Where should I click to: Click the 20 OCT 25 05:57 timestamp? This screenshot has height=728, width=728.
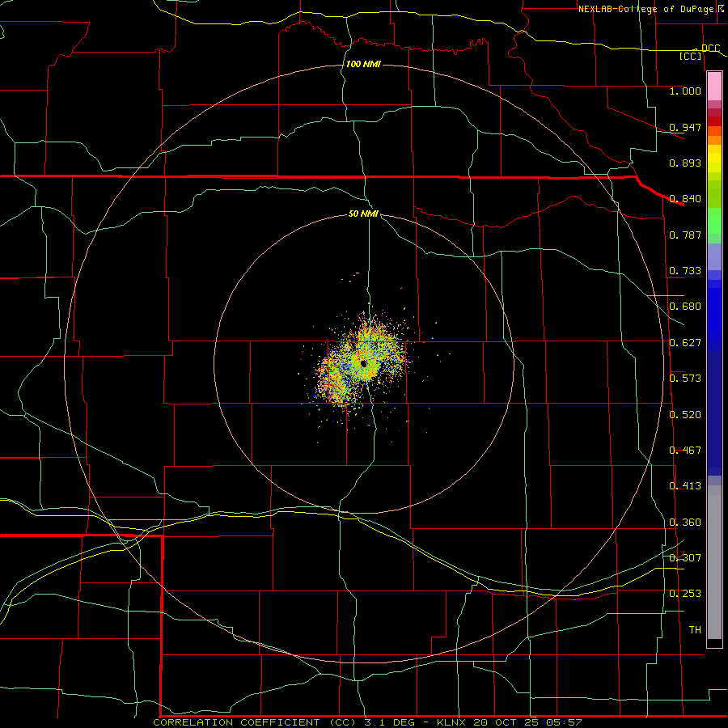tap(528, 722)
